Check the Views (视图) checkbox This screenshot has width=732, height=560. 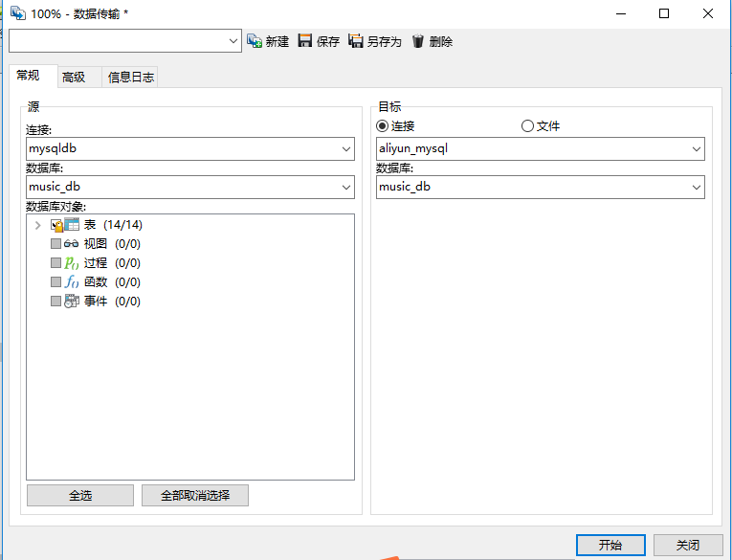55,244
